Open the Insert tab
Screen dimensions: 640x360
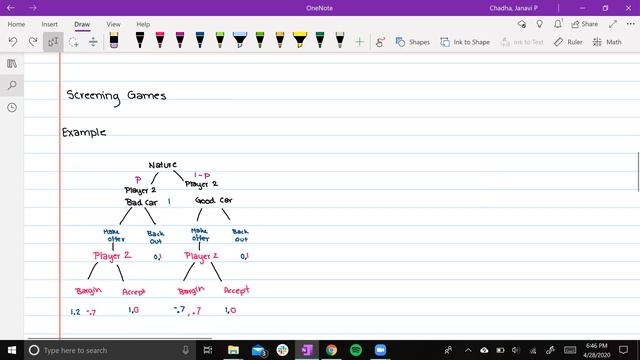(x=49, y=24)
